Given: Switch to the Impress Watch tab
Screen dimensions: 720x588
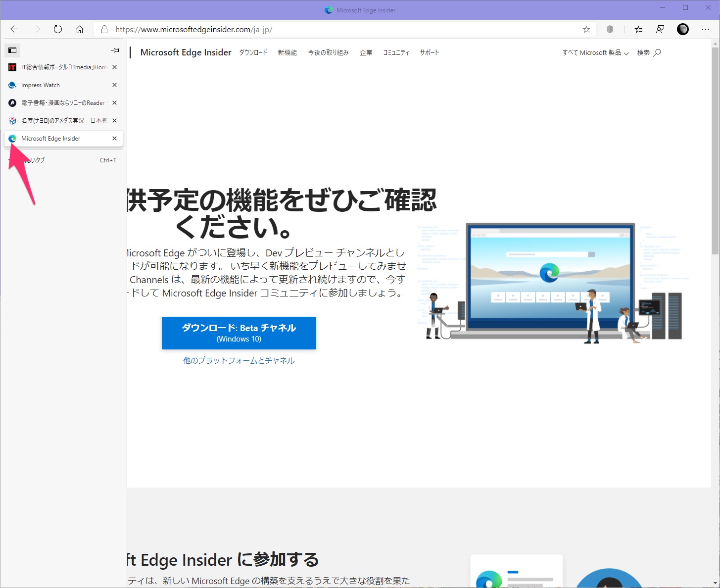Looking at the screenshot, I should point(63,85).
